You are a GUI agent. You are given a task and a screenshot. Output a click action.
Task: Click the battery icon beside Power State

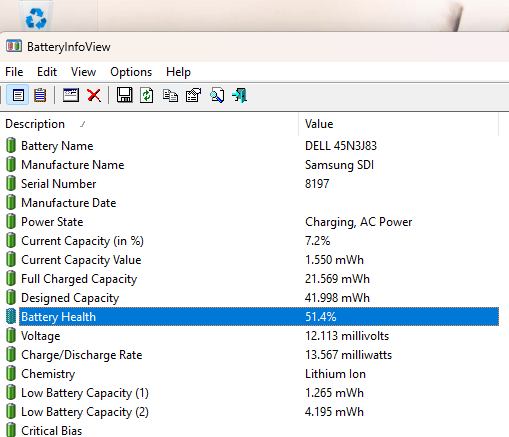click(x=11, y=221)
